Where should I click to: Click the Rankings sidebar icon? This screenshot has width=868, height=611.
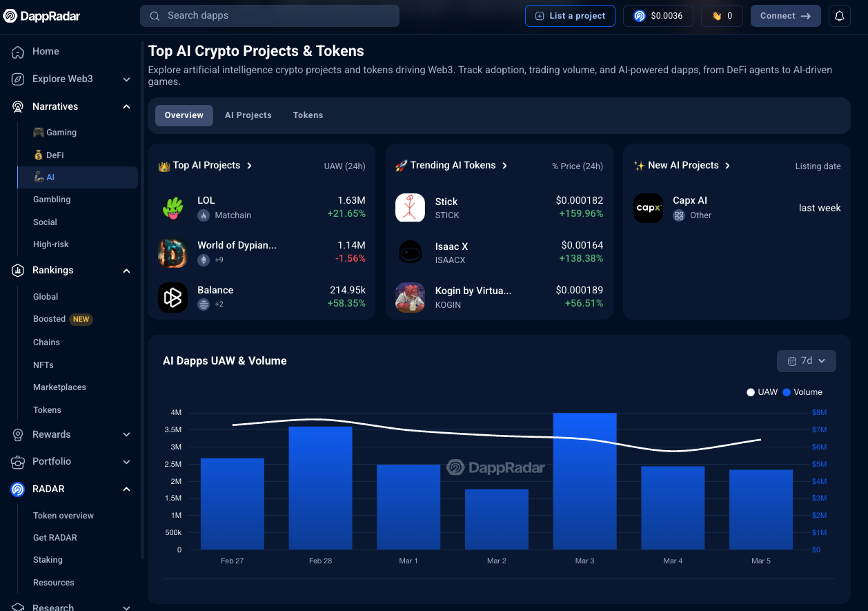pos(18,271)
